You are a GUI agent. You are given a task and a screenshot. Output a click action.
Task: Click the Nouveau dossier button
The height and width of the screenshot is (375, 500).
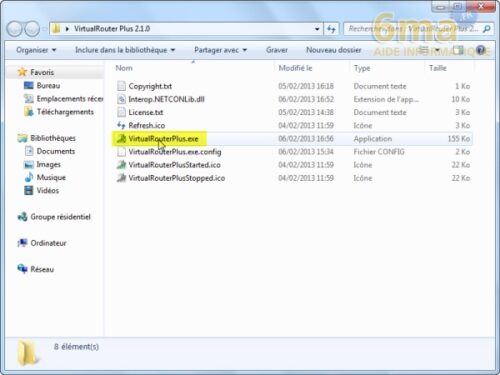coord(334,50)
